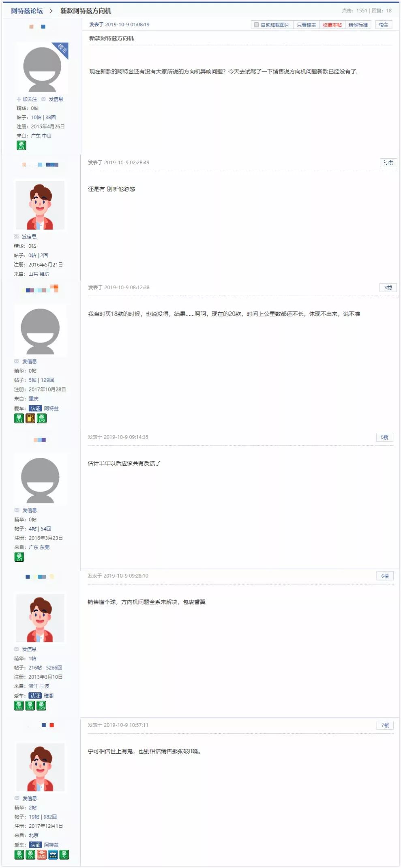Viewport: 401px width, 868px height.
Task: Click the orange fuel pump badge icon
Action: coord(30,418)
